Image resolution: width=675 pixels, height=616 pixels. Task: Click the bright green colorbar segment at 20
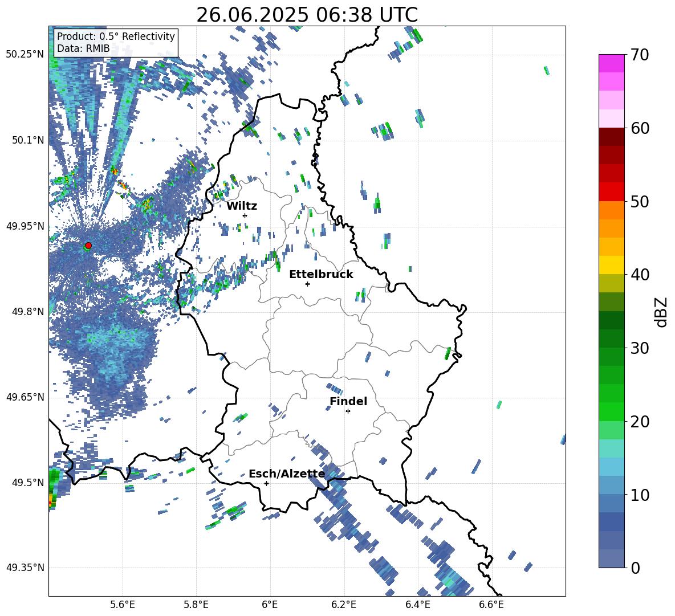point(611,411)
